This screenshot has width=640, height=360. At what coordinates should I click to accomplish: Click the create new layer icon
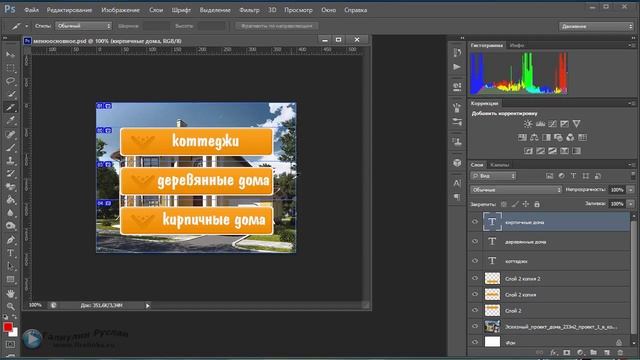coord(607,352)
